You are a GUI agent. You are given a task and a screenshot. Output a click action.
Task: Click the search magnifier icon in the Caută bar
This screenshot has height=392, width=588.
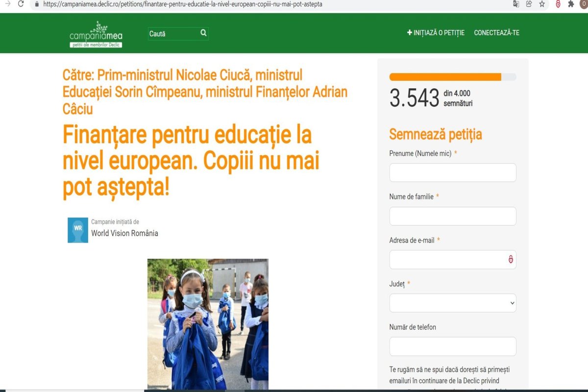203,33
